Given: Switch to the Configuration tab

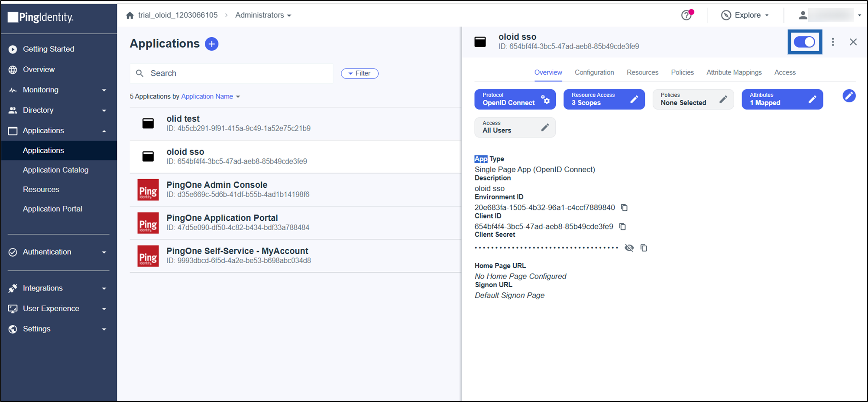Looking at the screenshot, I should (x=594, y=72).
